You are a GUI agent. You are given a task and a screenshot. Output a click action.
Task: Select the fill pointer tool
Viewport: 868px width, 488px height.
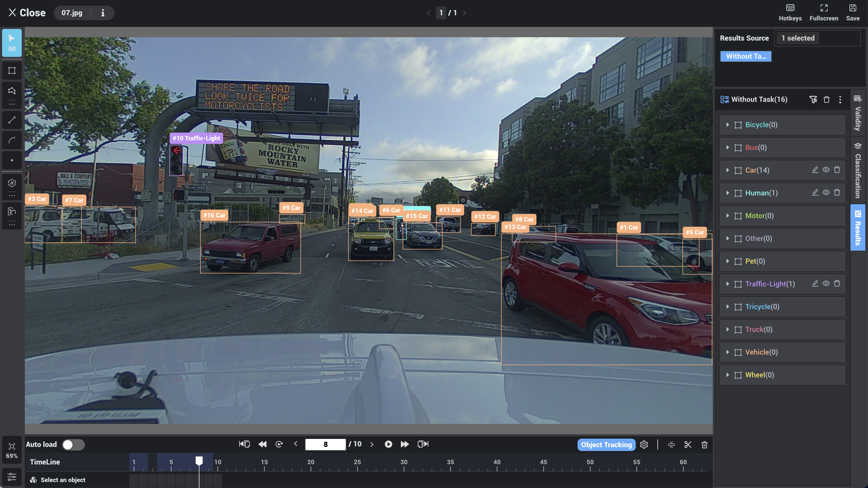tap(12, 43)
